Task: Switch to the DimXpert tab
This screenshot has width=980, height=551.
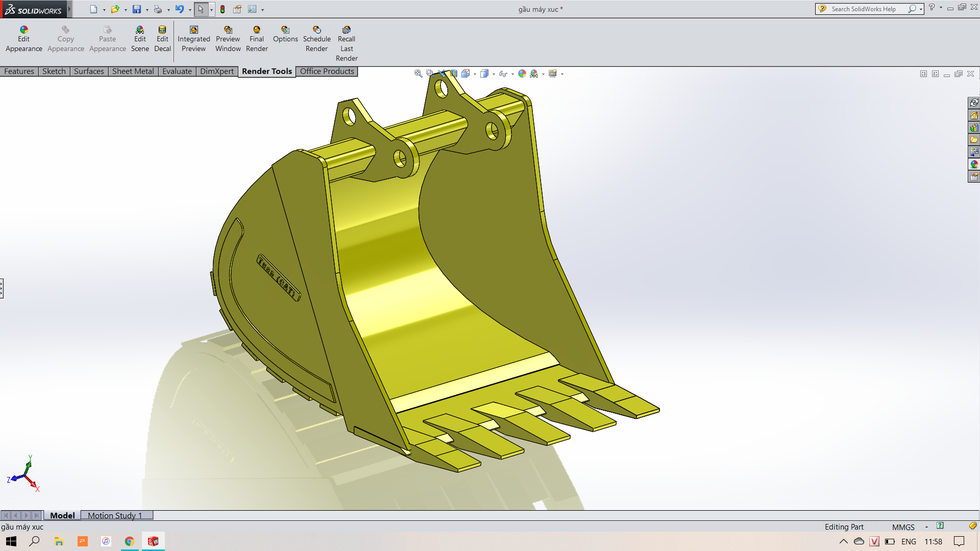Action: tap(217, 71)
